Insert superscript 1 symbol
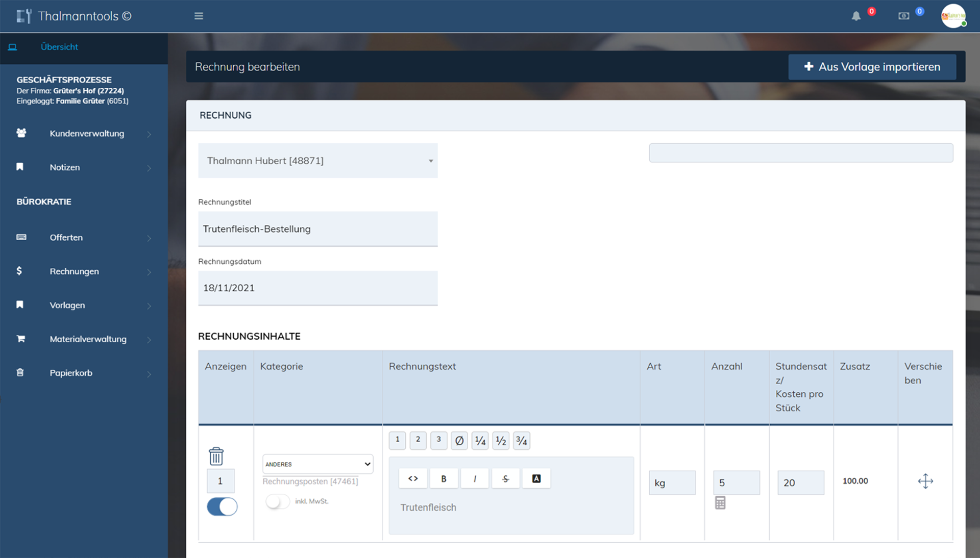This screenshot has height=558, width=980. pos(397,440)
